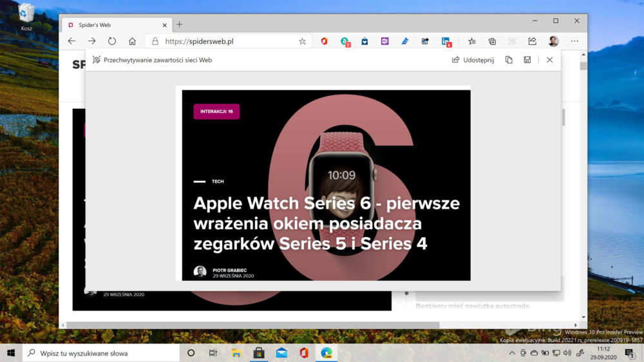Click Udostępnij to share the capture
Viewport: 644px width, 362px height.
pyautogui.click(x=473, y=60)
